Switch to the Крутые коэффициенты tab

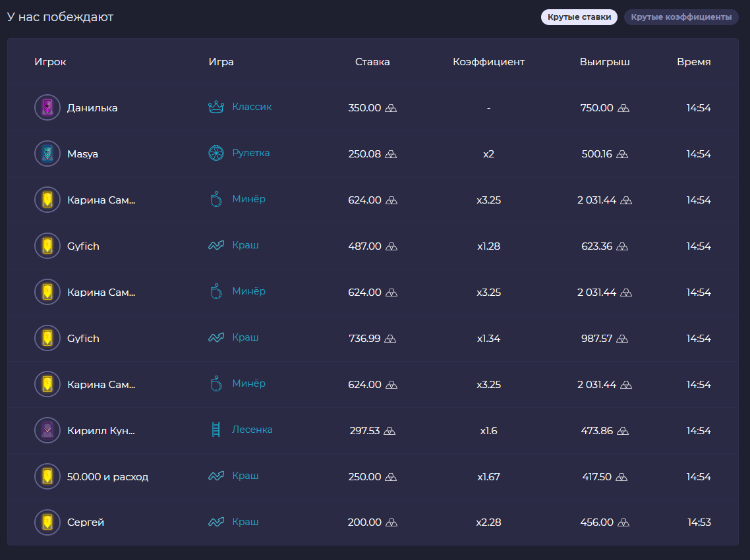click(681, 17)
